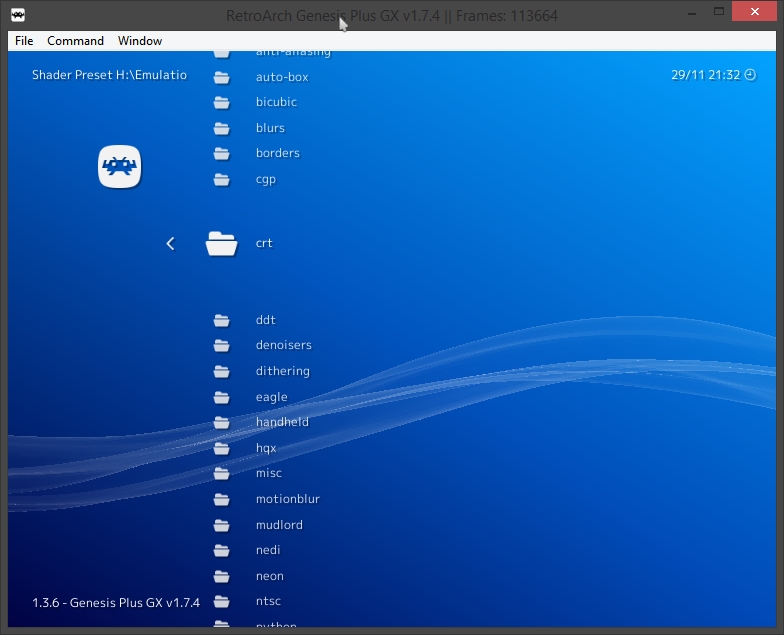Viewport: 784px width, 635px height.
Task: Click the auto-box folder icon
Action: [x=222, y=78]
